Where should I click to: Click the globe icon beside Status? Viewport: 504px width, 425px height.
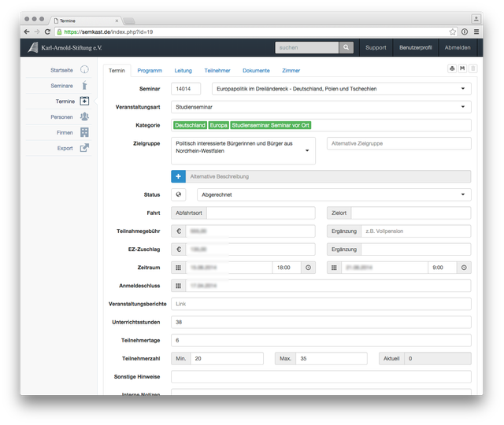coord(178,194)
